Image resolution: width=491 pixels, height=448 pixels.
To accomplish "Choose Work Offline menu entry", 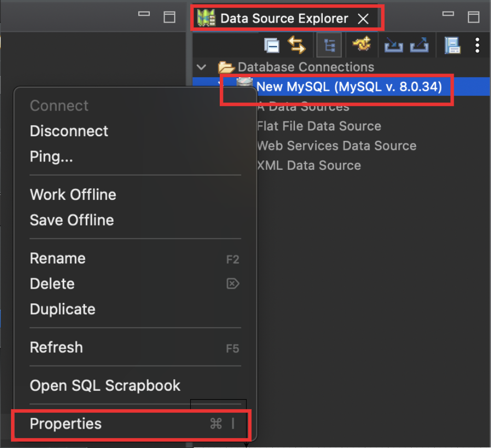I will (135, 195).
